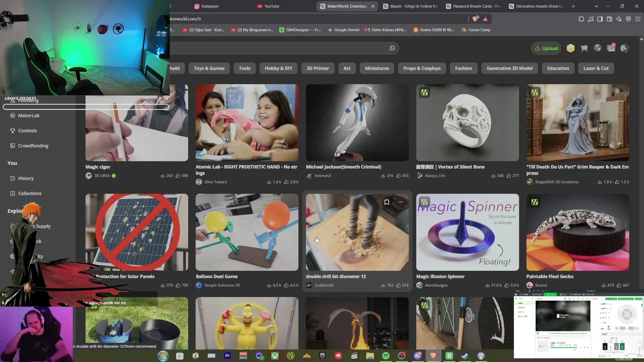Click the History clock icon
Screen dimensions: 644x362
tap(13, 178)
